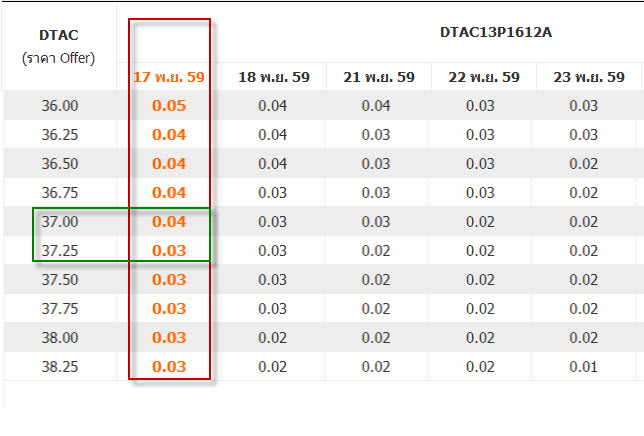Click 23 พ.ย. 59 value for 38.00

click(584, 337)
